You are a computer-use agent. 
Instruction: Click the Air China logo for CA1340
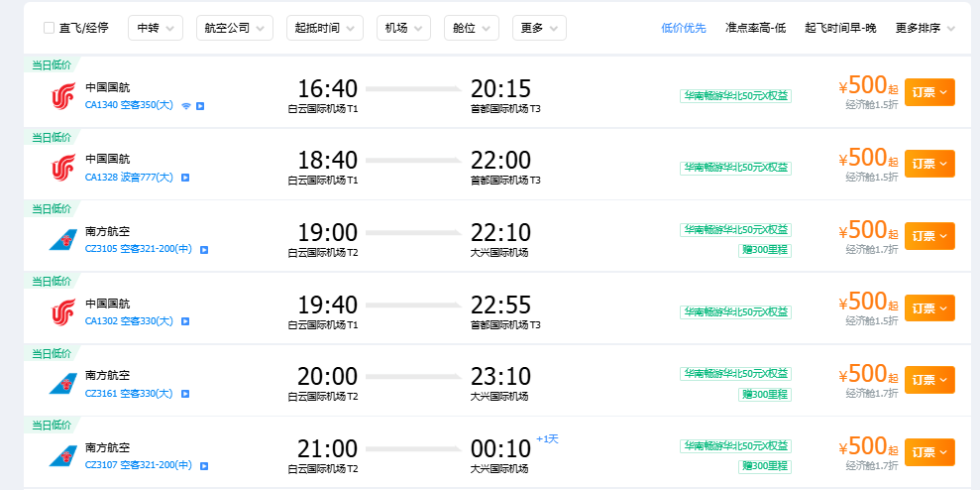[62, 96]
